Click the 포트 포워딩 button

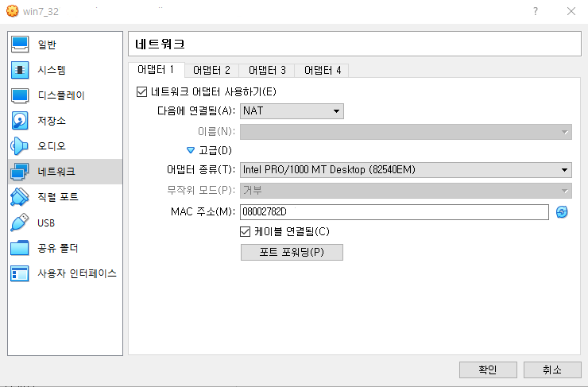[x=292, y=252]
